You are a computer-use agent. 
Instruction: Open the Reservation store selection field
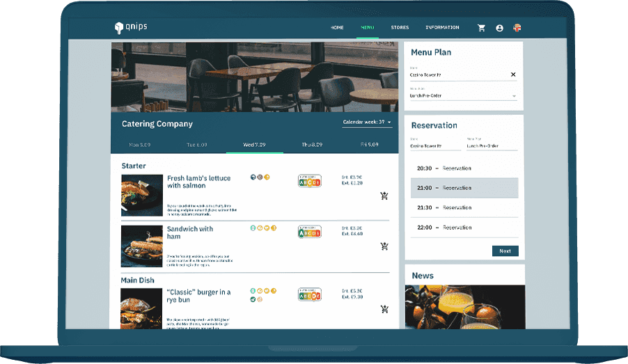coord(435,146)
